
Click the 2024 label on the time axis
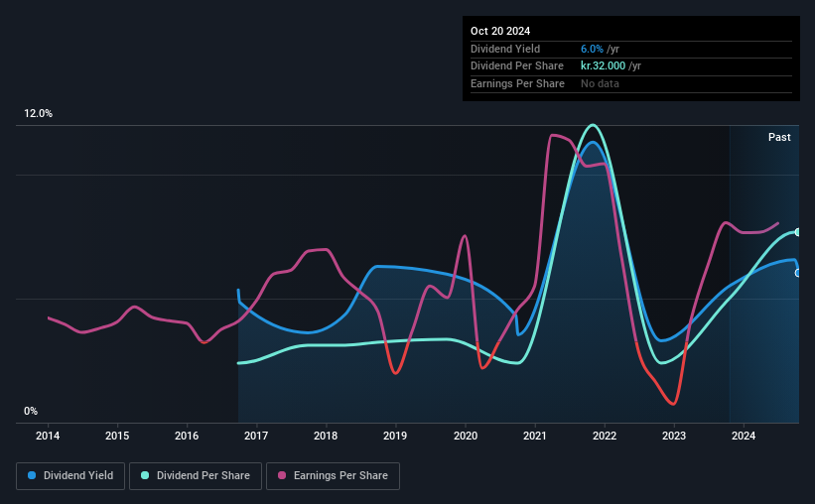(x=744, y=436)
